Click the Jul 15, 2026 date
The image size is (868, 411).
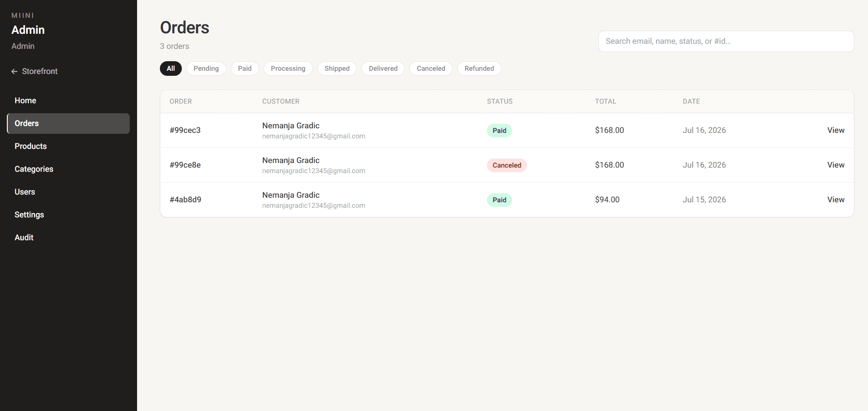704,200
